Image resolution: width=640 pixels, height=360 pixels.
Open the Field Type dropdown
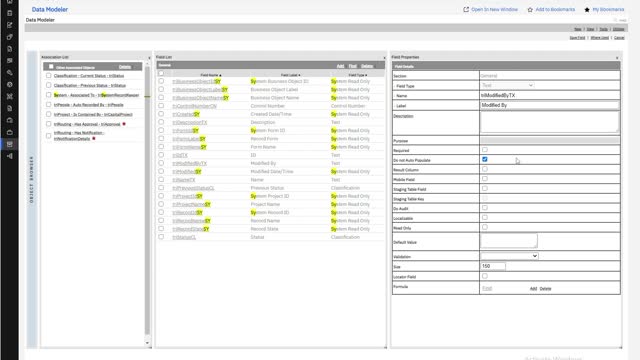click(507, 85)
